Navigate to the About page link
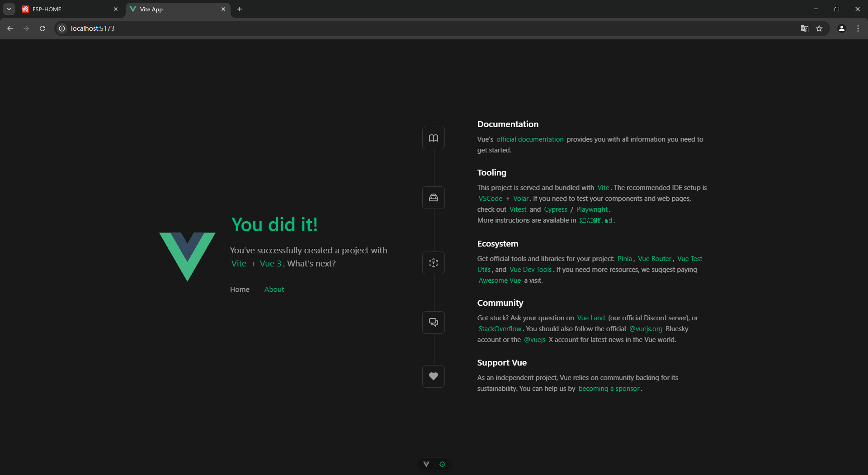This screenshot has width=868, height=475. coord(274,290)
